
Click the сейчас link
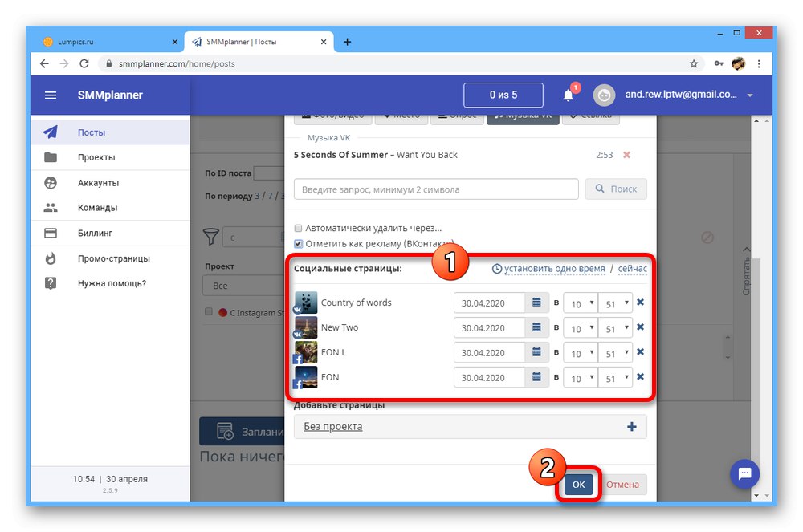click(633, 269)
